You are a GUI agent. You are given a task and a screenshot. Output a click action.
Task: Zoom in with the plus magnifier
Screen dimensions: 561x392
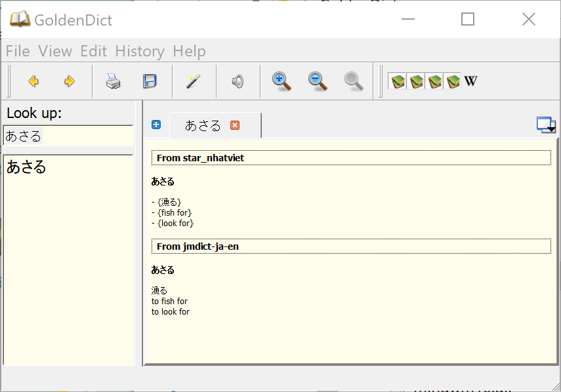pos(281,81)
